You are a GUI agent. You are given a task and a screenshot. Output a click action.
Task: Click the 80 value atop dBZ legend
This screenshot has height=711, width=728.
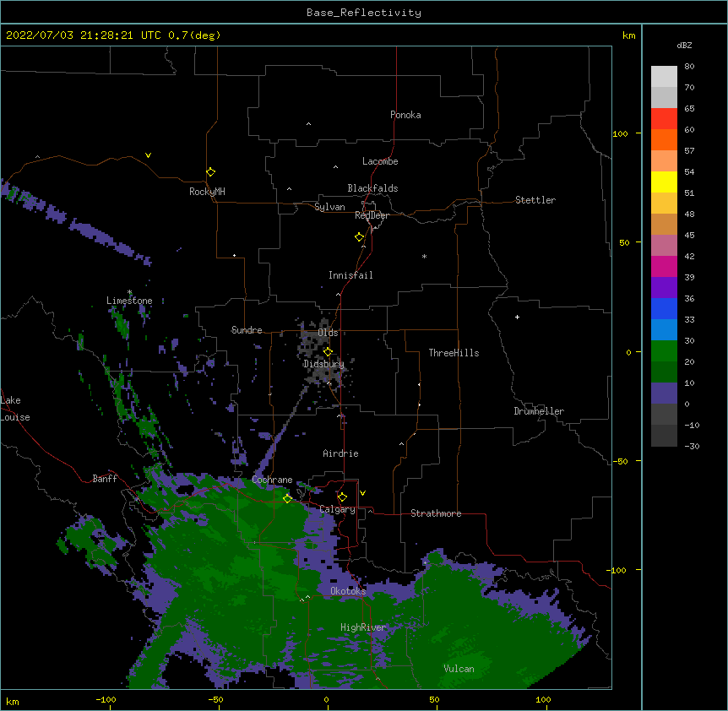pyautogui.click(x=689, y=67)
